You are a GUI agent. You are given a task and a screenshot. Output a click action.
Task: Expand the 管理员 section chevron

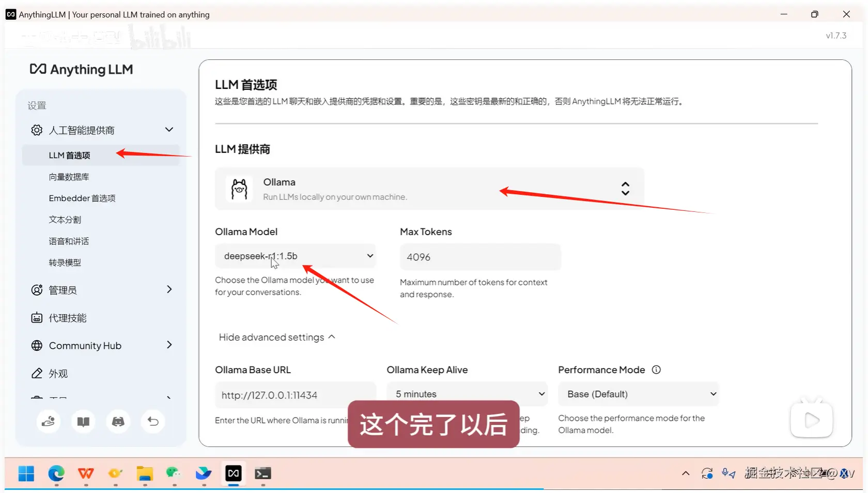tap(169, 289)
